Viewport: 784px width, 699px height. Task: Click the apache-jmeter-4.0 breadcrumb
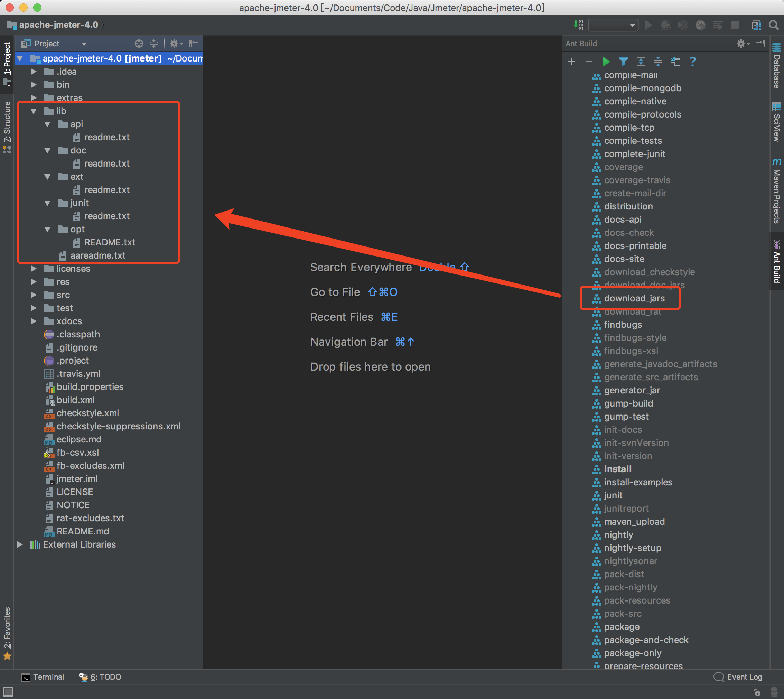[53, 25]
